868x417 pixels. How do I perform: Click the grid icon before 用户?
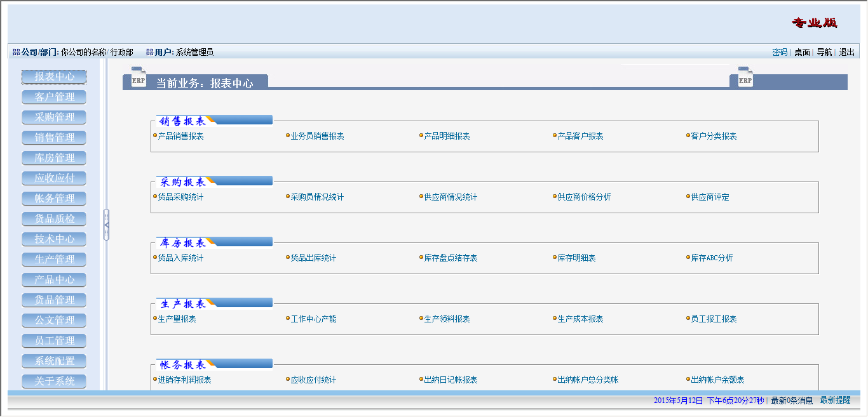[x=150, y=52]
